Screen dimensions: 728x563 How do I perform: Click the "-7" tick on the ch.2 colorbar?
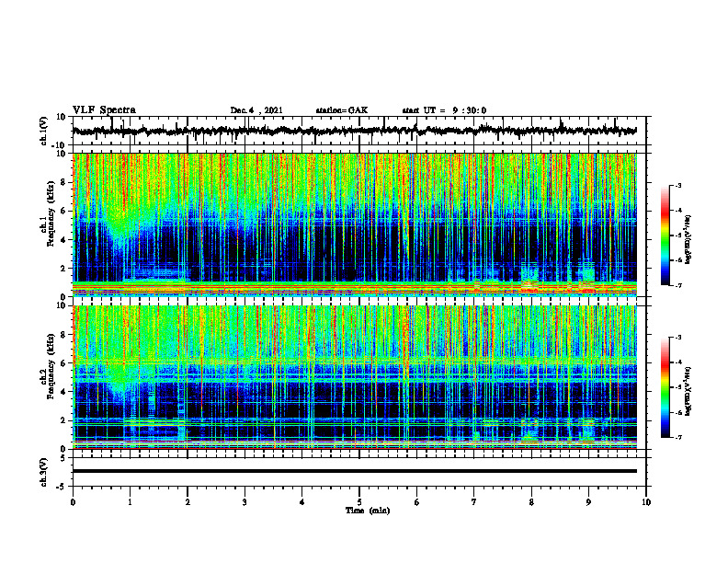coord(678,438)
